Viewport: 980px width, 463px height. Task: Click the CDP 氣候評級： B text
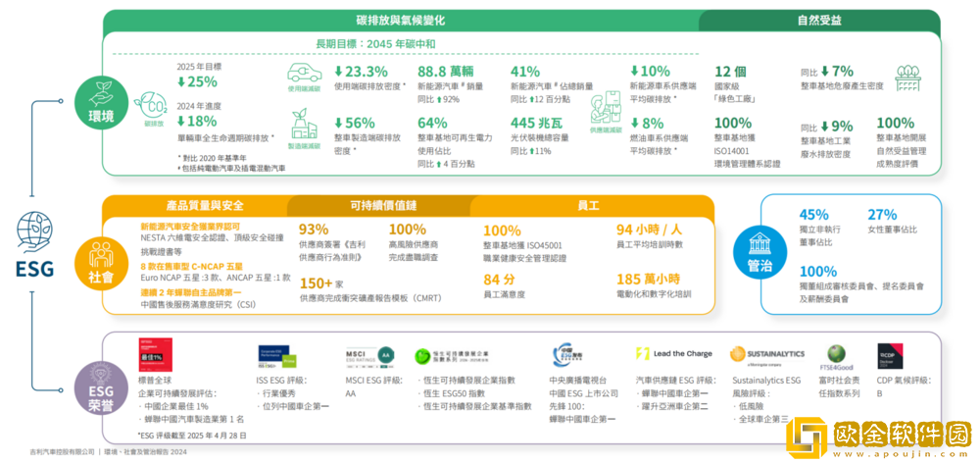pos(904,386)
